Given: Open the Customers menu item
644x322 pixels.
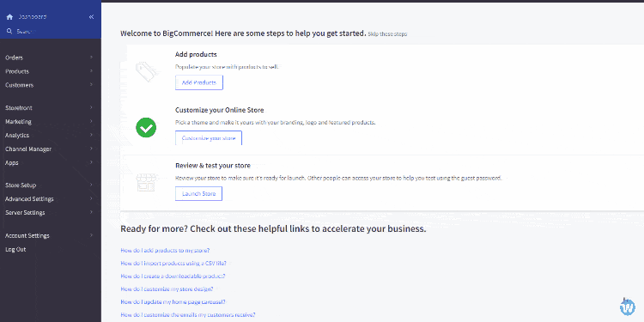Looking at the screenshot, I should coord(19,85).
